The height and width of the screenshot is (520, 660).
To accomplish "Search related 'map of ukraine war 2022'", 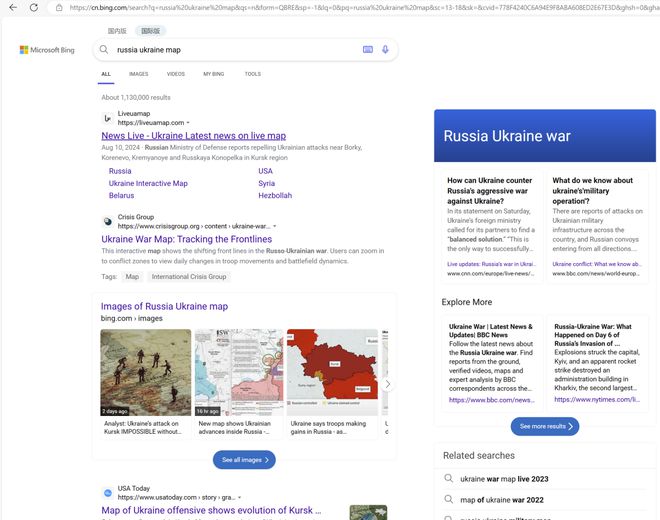I will (502, 500).
